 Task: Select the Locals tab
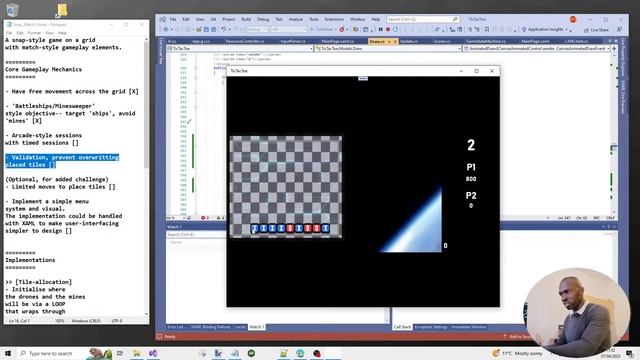point(240,327)
